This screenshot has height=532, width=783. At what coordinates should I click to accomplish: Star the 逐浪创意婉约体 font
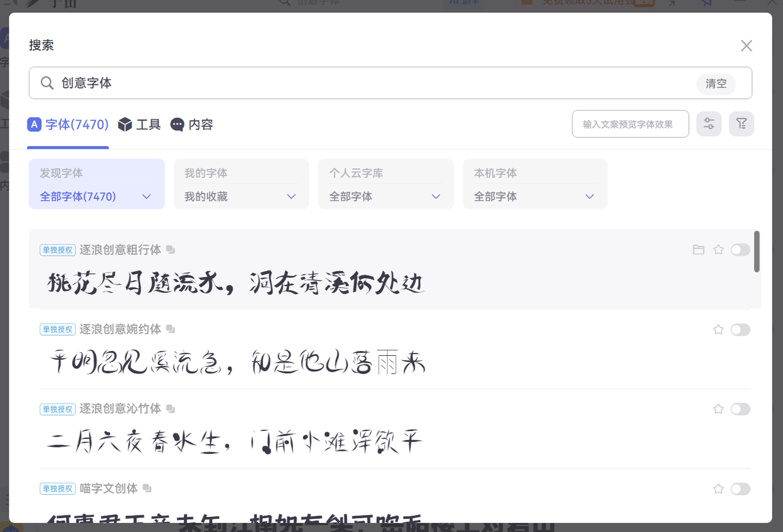[x=719, y=330]
